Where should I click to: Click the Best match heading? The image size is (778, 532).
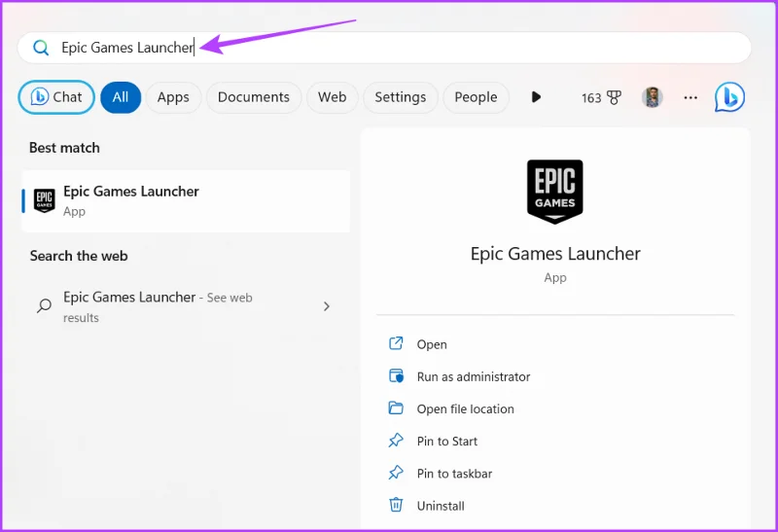pos(64,148)
